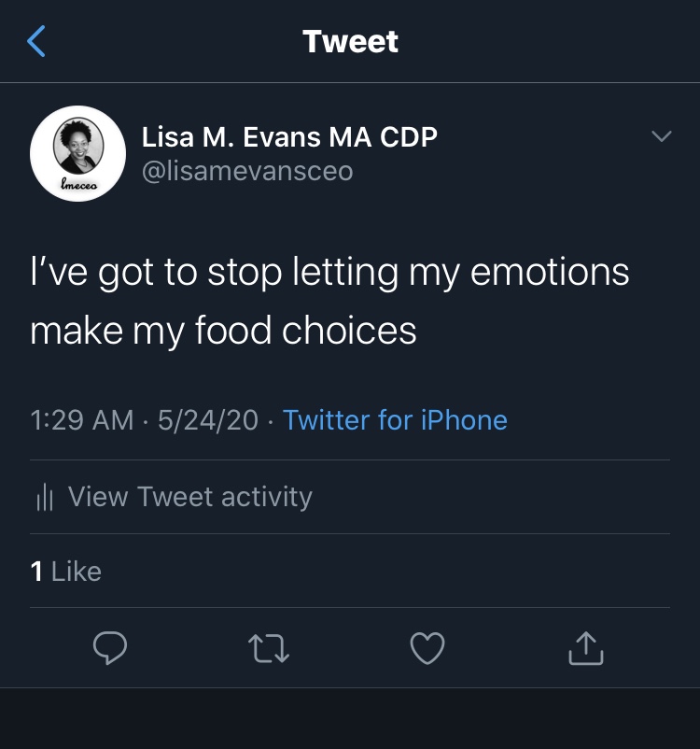
Task: Tap the 5/24/20 date
Action: tap(207, 419)
